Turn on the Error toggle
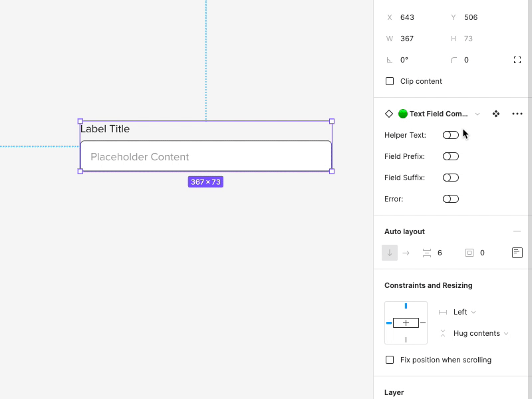This screenshot has width=532, height=399. click(x=450, y=198)
